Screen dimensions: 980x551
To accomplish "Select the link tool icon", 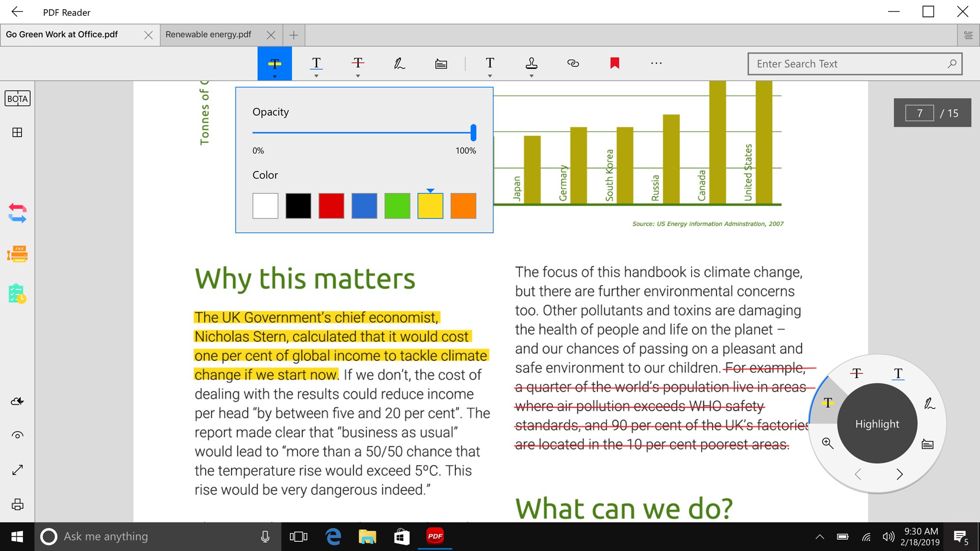I will coord(573,63).
